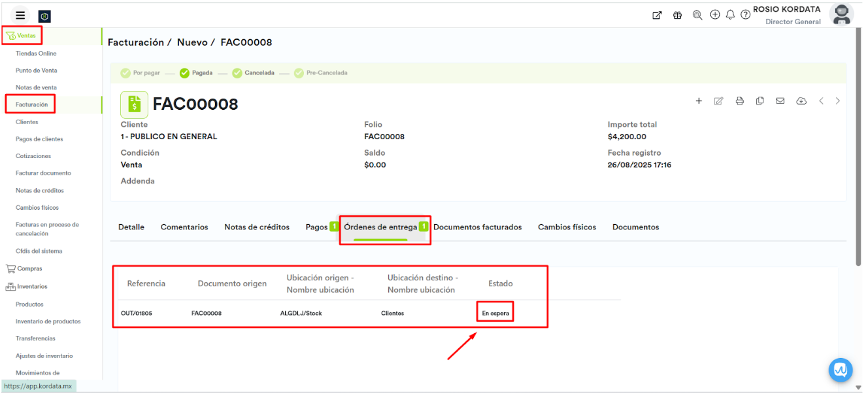Viewport: 868px width, 396px height.
Task: Click the print invoice icon
Action: tap(739, 101)
